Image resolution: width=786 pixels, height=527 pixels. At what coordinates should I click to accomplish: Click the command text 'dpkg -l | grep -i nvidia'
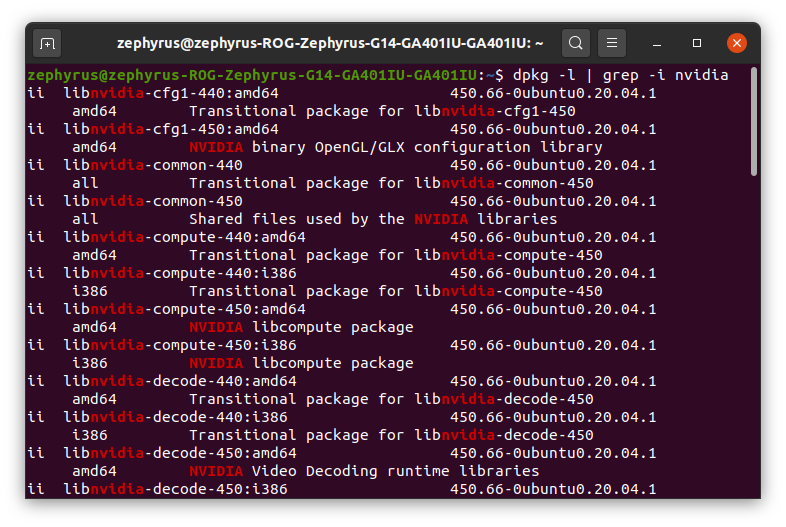pos(621,75)
